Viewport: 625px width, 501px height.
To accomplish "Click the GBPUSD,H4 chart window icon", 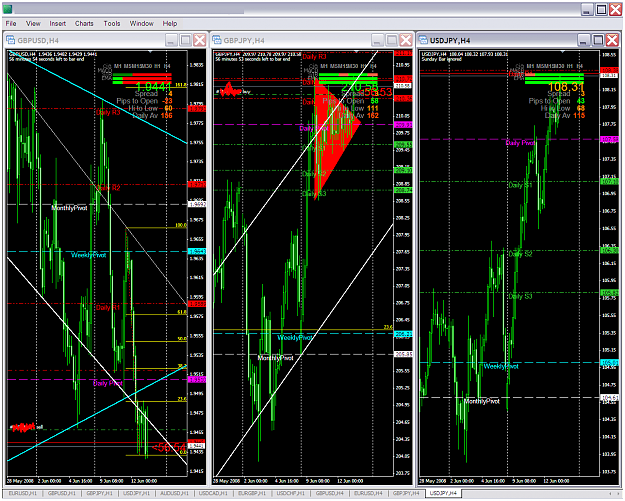I will click(10, 40).
